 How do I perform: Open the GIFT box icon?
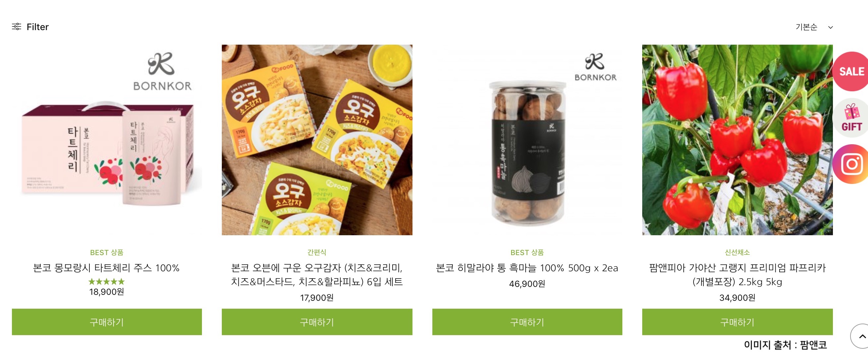click(x=850, y=118)
